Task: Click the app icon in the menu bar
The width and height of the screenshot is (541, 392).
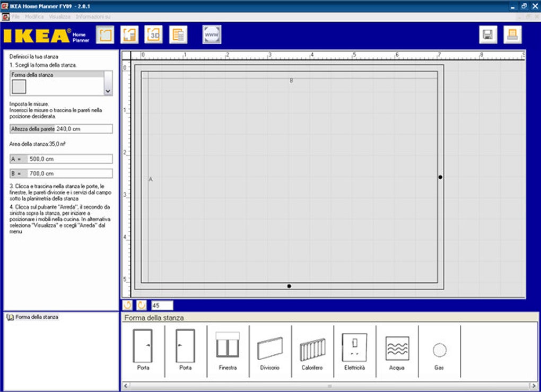Action: [5, 16]
